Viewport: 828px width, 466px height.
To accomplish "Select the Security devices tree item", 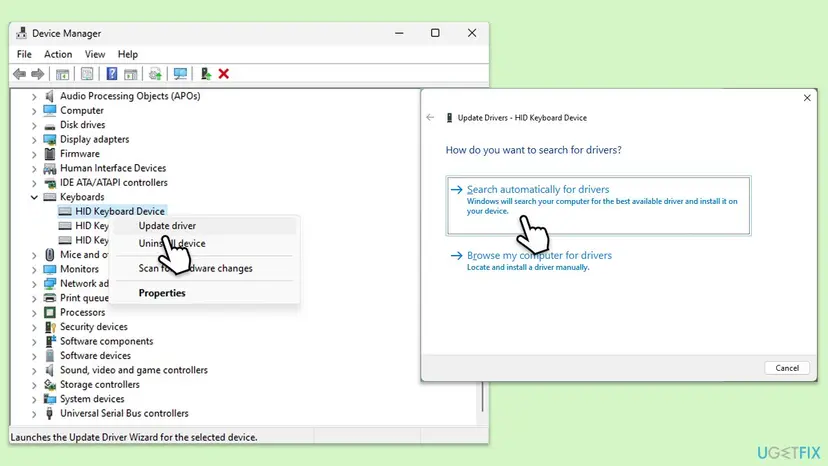I will point(94,327).
